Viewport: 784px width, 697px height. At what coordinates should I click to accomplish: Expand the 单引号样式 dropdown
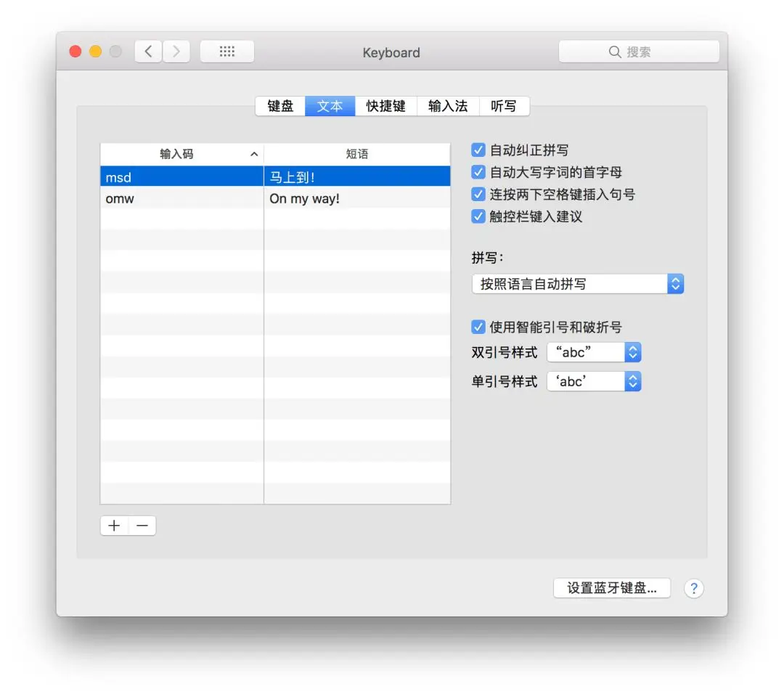point(594,381)
